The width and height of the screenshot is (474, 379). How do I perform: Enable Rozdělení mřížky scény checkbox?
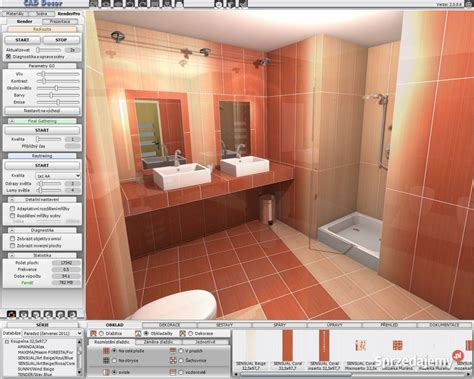[12, 216]
